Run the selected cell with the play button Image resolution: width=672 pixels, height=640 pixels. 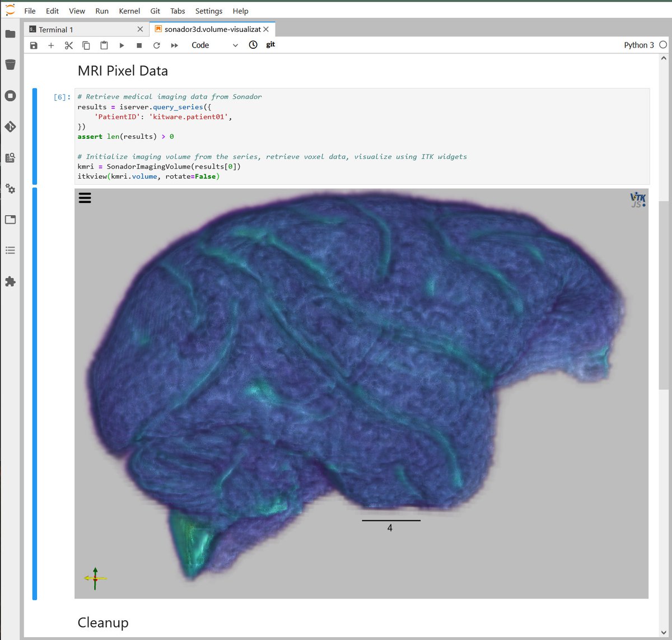[122, 45]
